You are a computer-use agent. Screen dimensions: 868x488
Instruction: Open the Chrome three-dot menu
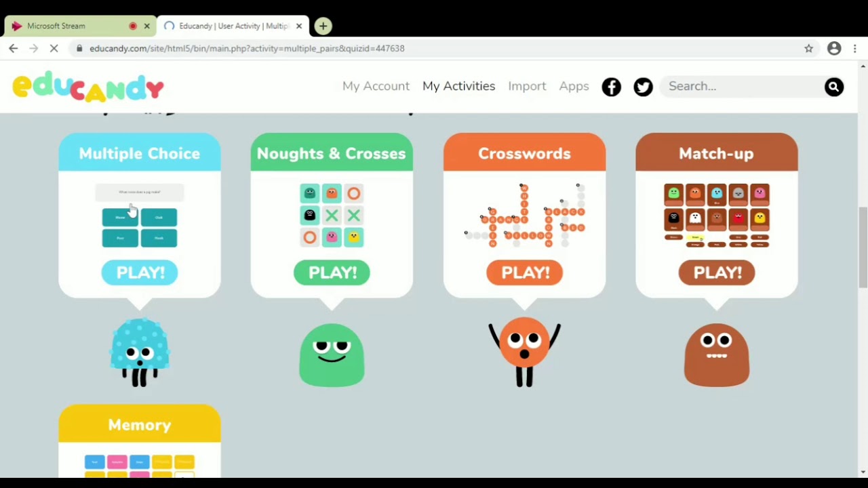[855, 48]
